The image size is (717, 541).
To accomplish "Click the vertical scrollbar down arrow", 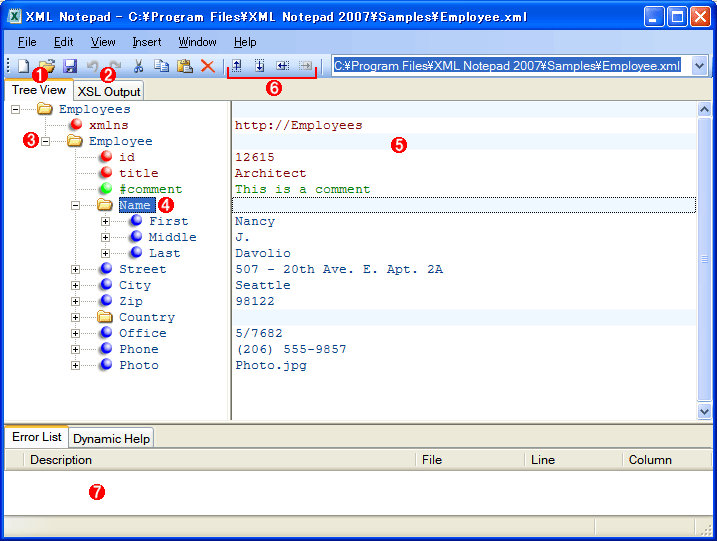I will 704,411.
